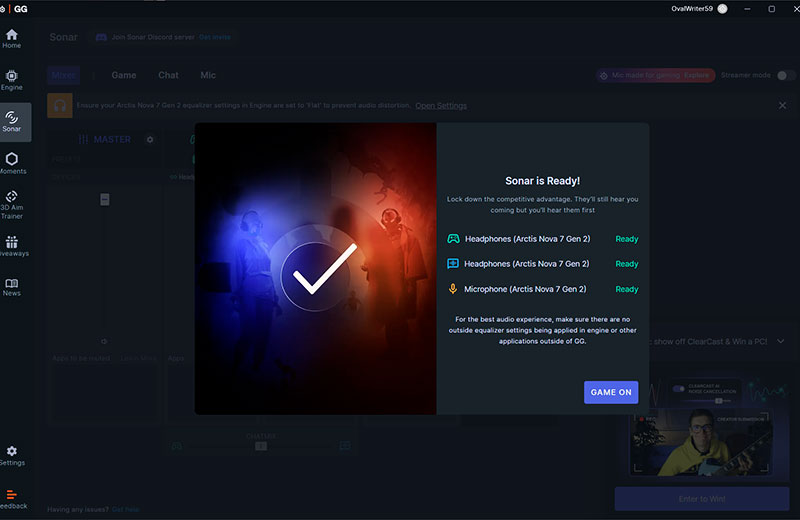Launch 3D Aim Trainer from sidebar

tap(12, 204)
